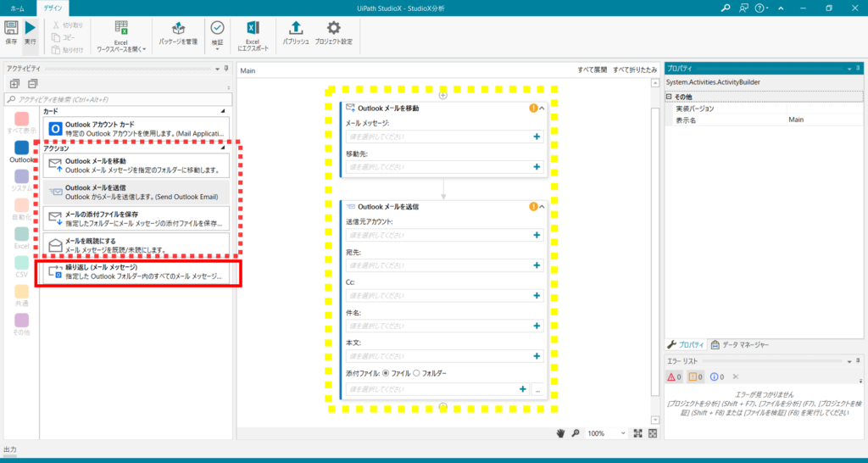This screenshot has width=868, height=463.
Task: Click 切り取り cut in ribbon
Action: pos(68,25)
